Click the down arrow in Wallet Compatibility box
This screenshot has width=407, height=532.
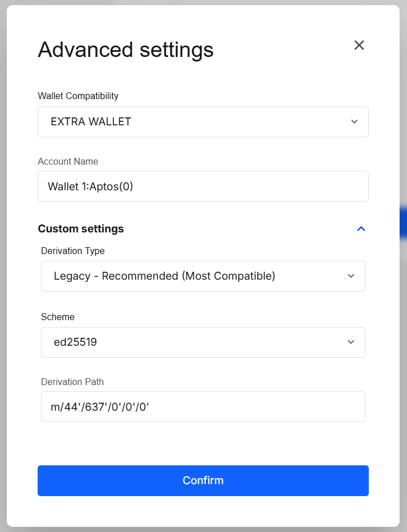(354, 121)
